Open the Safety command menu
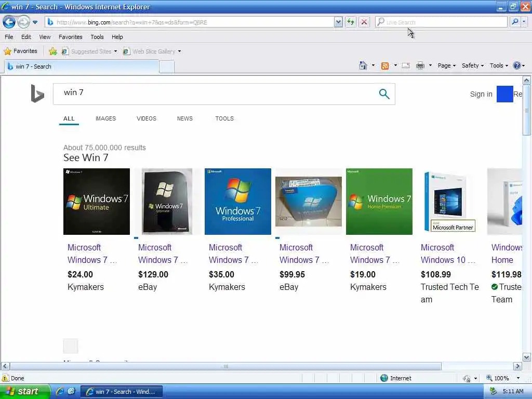 click(473, 65)
